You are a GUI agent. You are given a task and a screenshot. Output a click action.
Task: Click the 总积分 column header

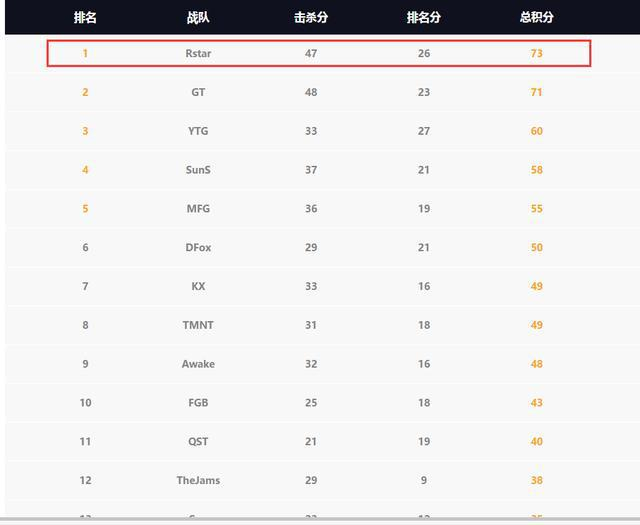click(536, 18)
